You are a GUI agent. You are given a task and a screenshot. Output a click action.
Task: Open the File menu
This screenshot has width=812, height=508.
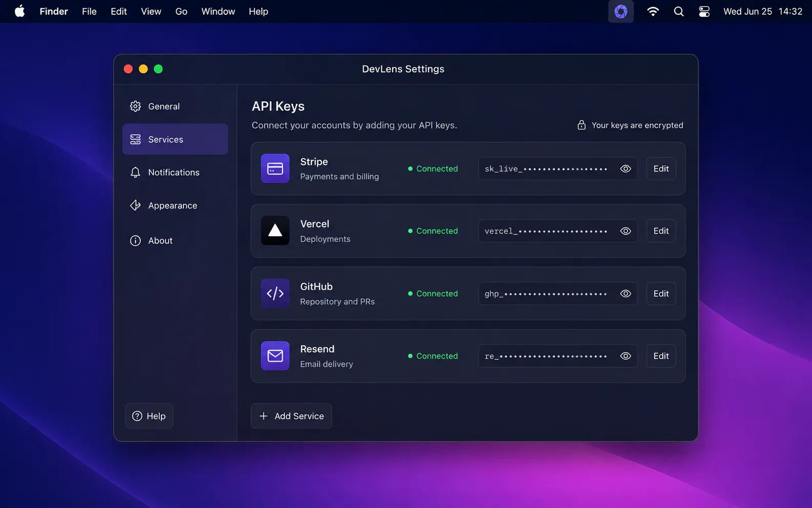[x=89, y=11]
